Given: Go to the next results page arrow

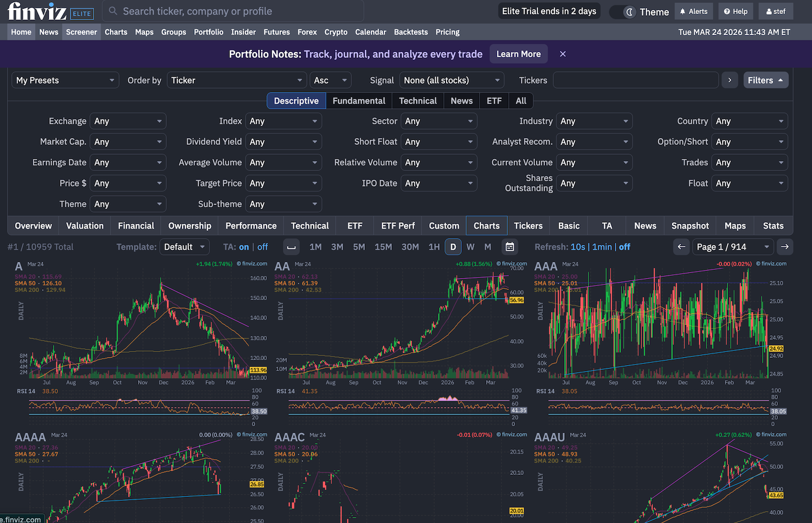Looking at the screenshot, I should click(x=784, y=247).
